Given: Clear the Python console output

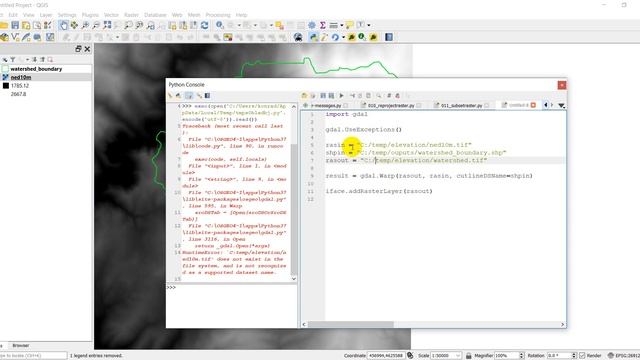Looking at the screenshot, I should coord(170,96).
